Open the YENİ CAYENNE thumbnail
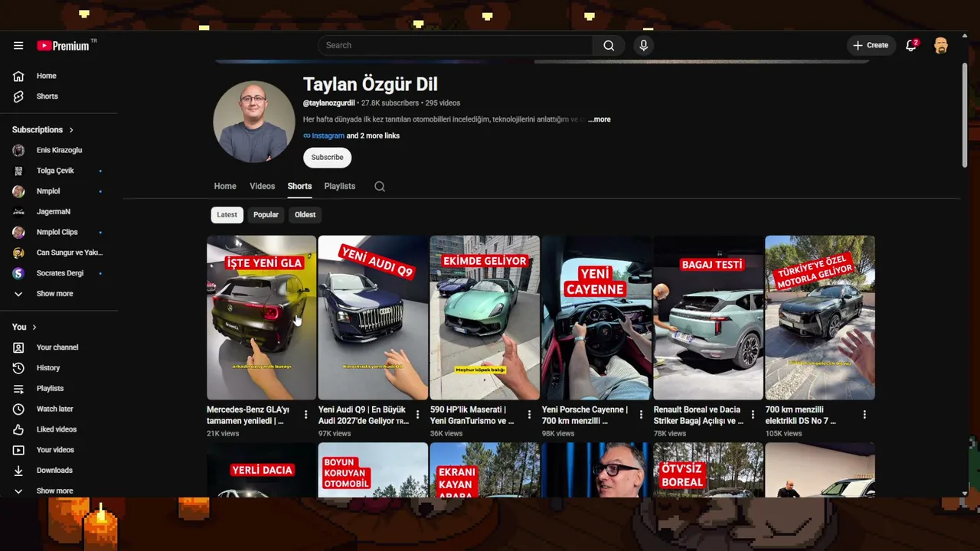 [596, 318]
